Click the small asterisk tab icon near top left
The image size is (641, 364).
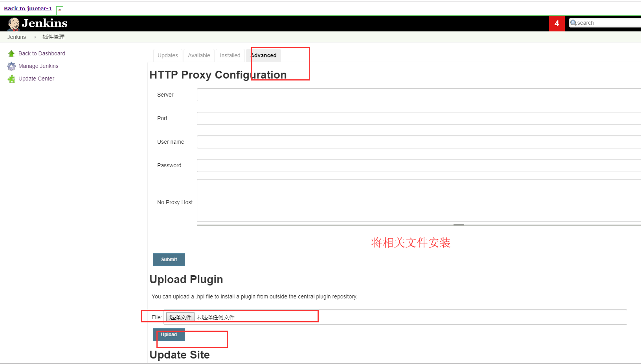coord(59,10)
